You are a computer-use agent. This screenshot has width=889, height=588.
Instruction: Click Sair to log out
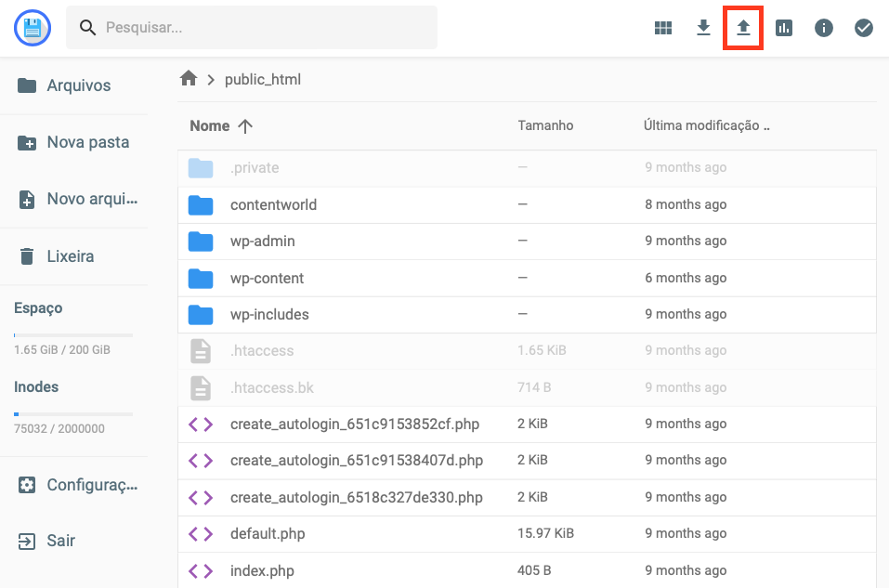(x=60, y=541)
